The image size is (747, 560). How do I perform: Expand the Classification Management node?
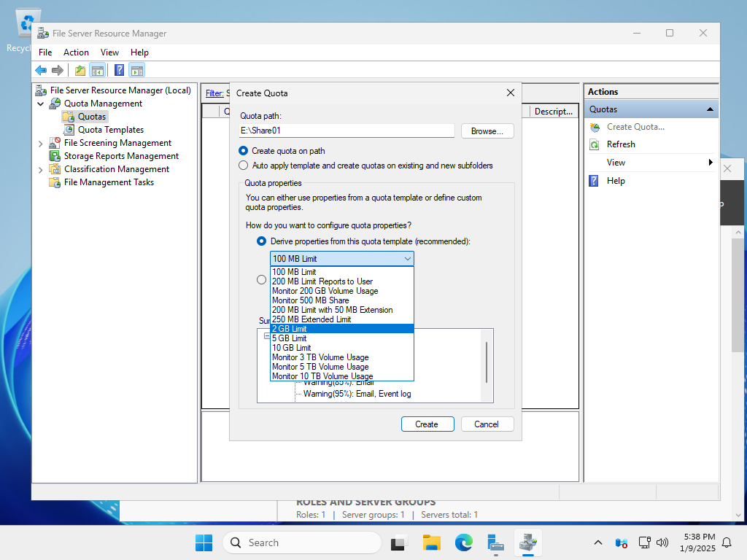coord(41,169)
